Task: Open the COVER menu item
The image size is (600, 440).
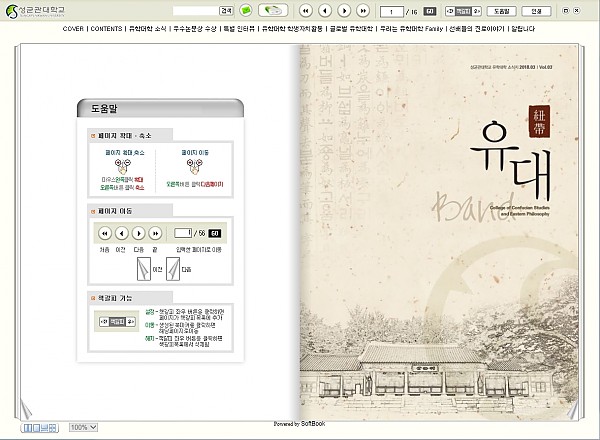Action: 73,29
